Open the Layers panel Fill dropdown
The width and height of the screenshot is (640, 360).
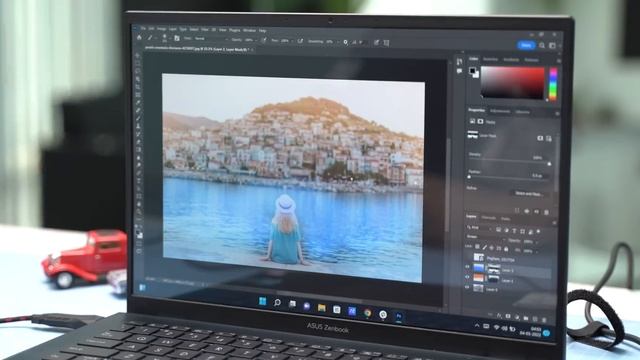[x=537, y=251]
